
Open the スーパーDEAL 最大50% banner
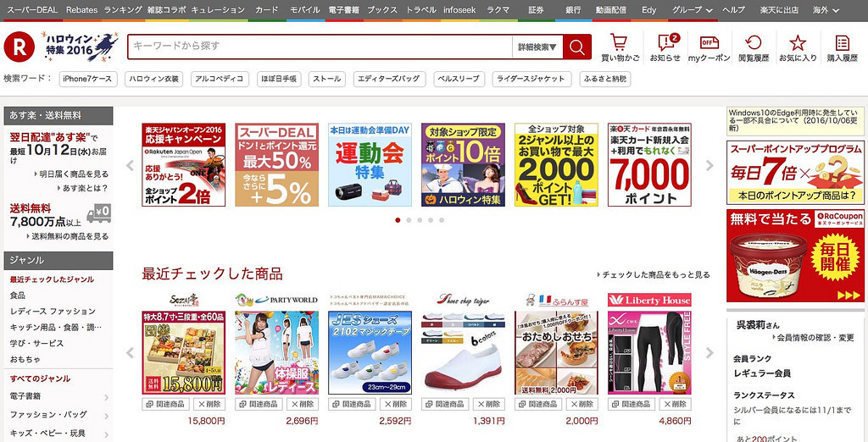point(277,165)
